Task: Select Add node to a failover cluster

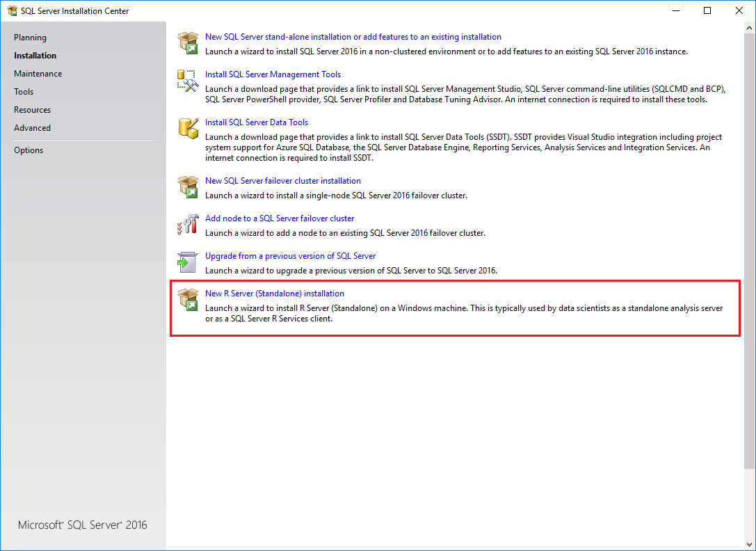Action: (280, 218)
